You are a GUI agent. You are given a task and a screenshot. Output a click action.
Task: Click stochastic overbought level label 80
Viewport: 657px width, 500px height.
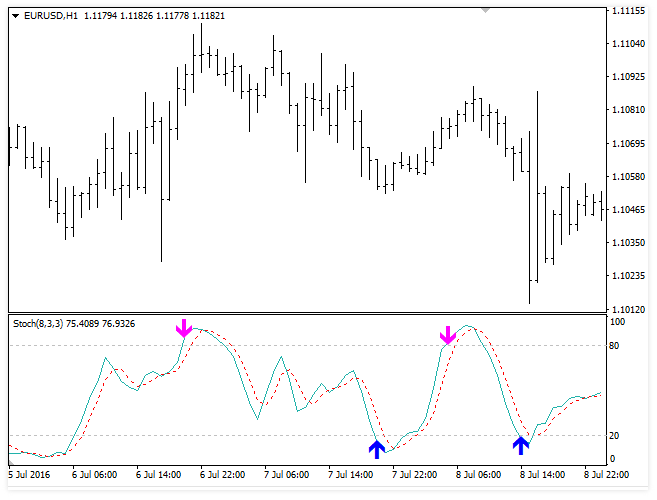(x=614, y=346)
